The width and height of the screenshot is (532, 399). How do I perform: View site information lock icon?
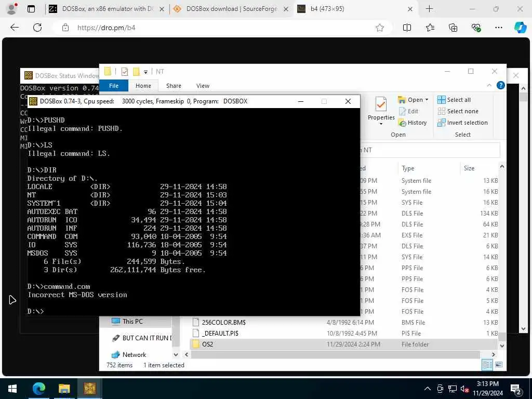[65, 28]
